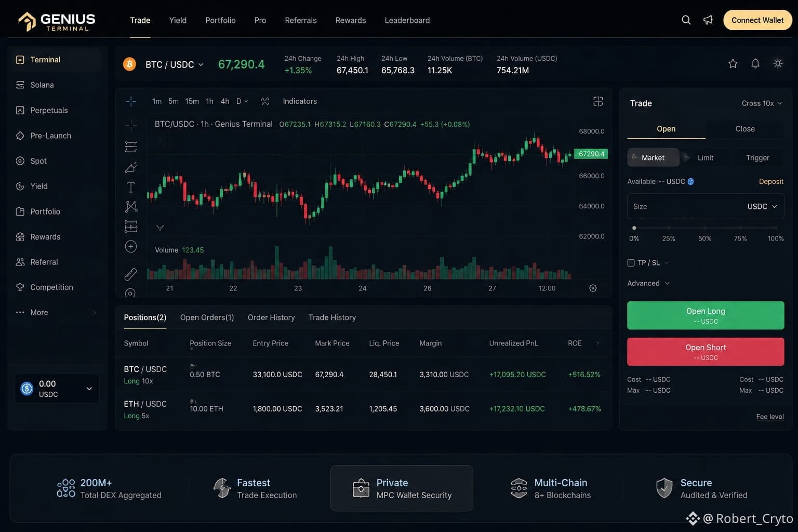798x532 pixels.
Task: Select the Private MPC Wallet Security card
Action: (x=402, y=488)
